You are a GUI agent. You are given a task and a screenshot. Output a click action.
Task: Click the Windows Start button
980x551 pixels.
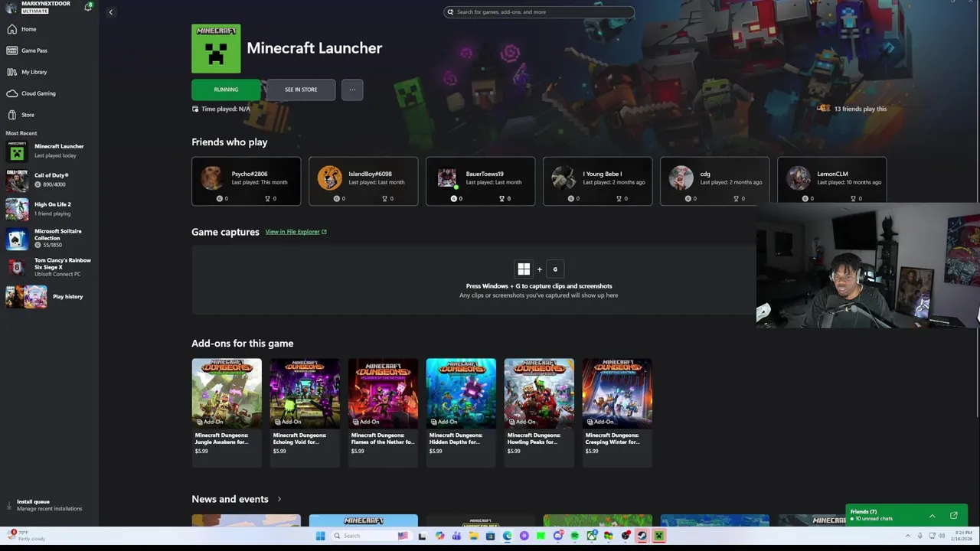click(x=320, y=536)
